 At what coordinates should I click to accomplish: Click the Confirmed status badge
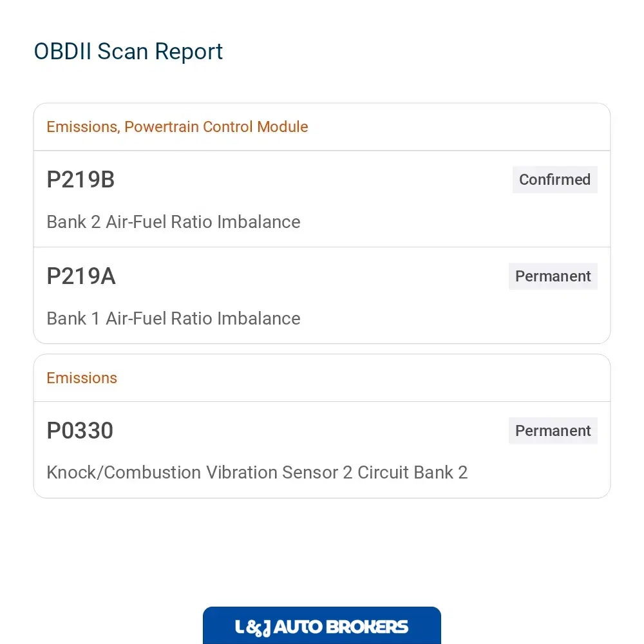[x=554, y=180]
